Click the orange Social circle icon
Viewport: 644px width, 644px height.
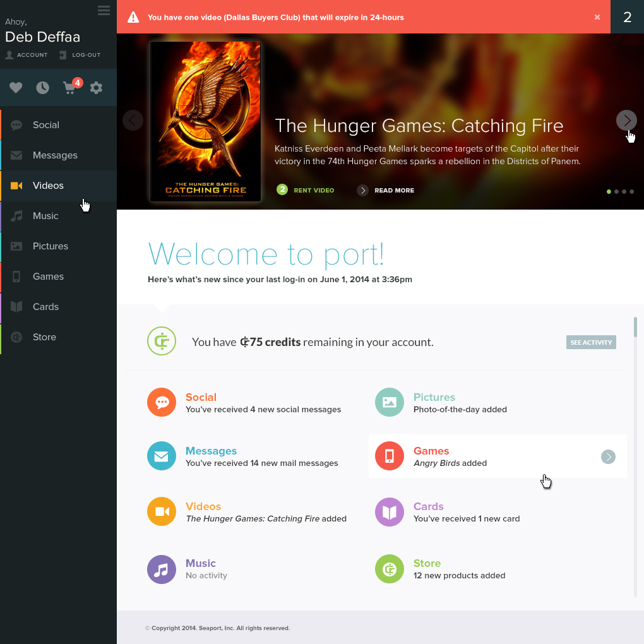162,402
